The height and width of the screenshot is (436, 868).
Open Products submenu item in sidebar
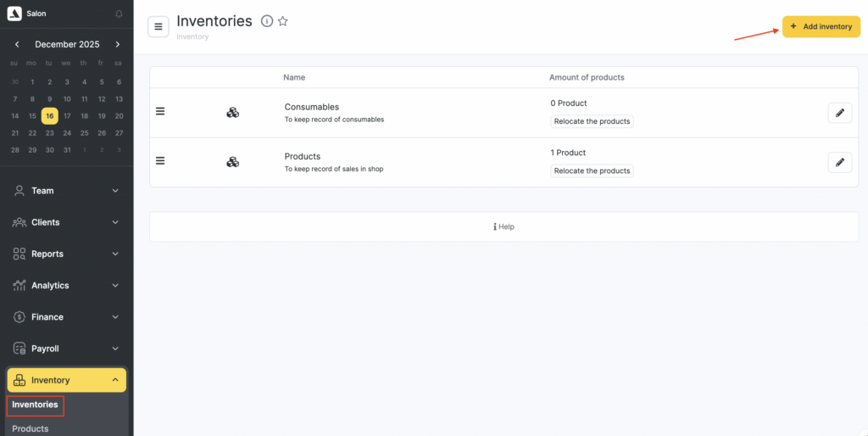pyautogui.click(x=31, y=428)
